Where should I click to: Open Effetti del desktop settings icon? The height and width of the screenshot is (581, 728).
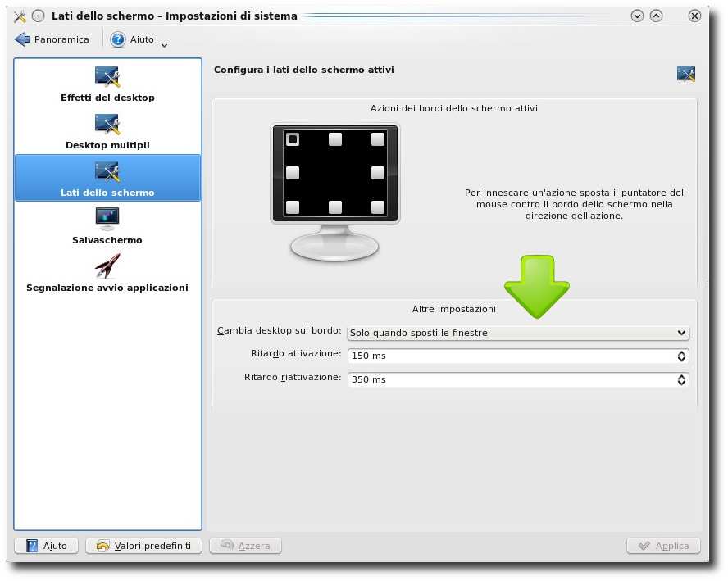(107, 76)
